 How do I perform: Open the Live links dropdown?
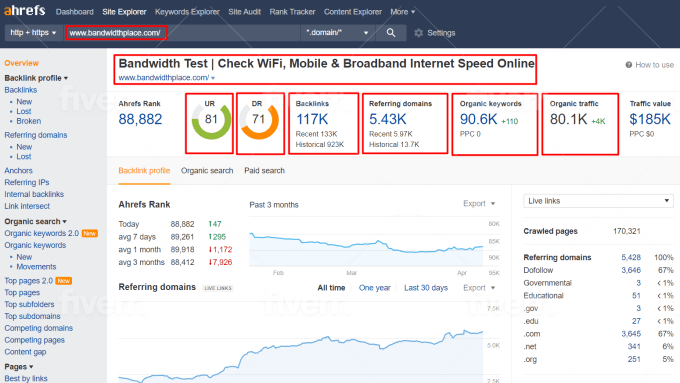pyautogui.click(x=598, y=201)
